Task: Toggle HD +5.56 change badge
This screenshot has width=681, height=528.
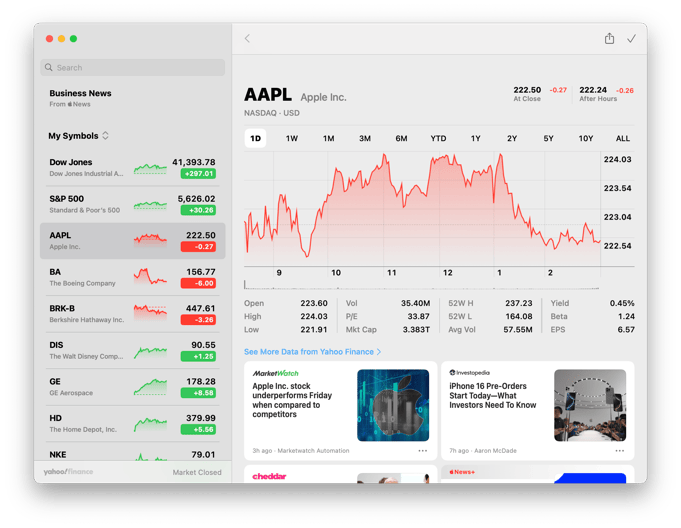Action: point(198,429)
